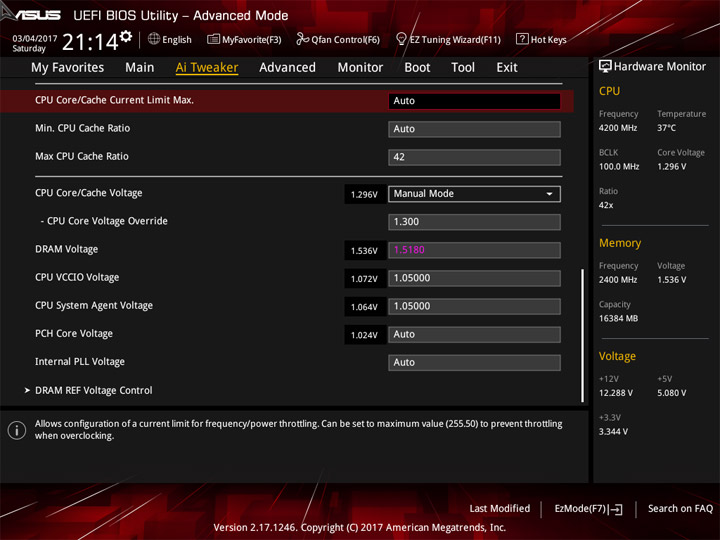Click the 37°C temperature value
720x540 pixels.
(666, 128)
